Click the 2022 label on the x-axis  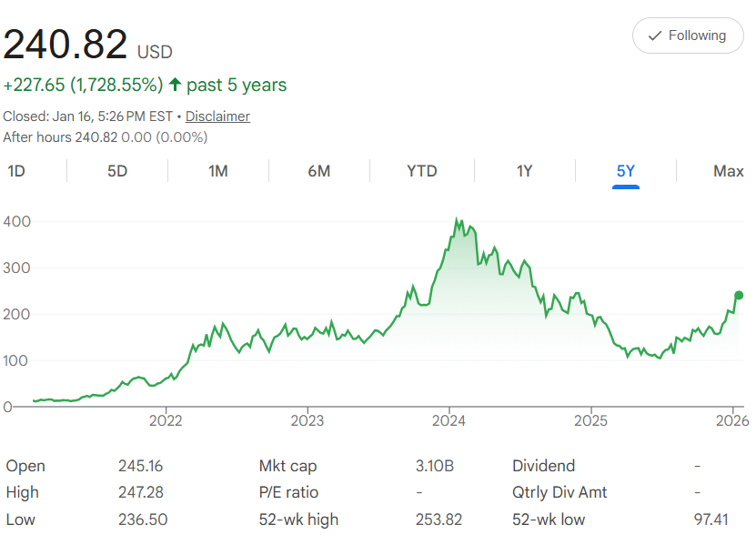166,420
